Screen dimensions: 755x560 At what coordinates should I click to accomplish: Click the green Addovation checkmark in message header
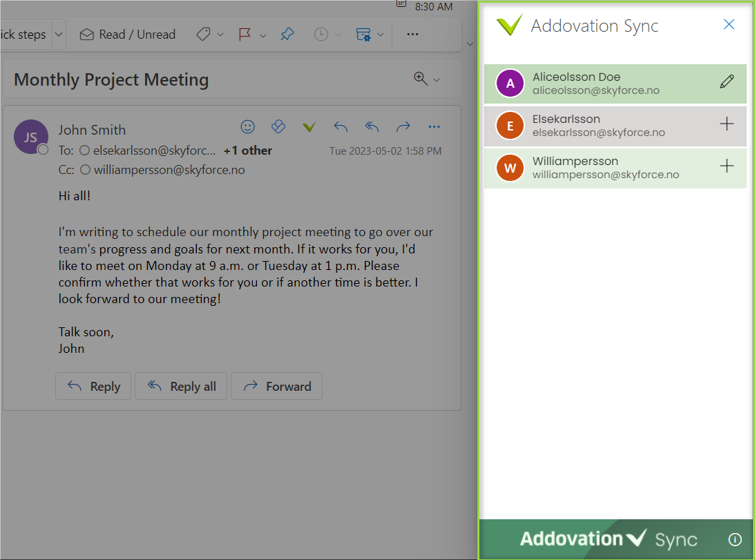pos(309,126)
